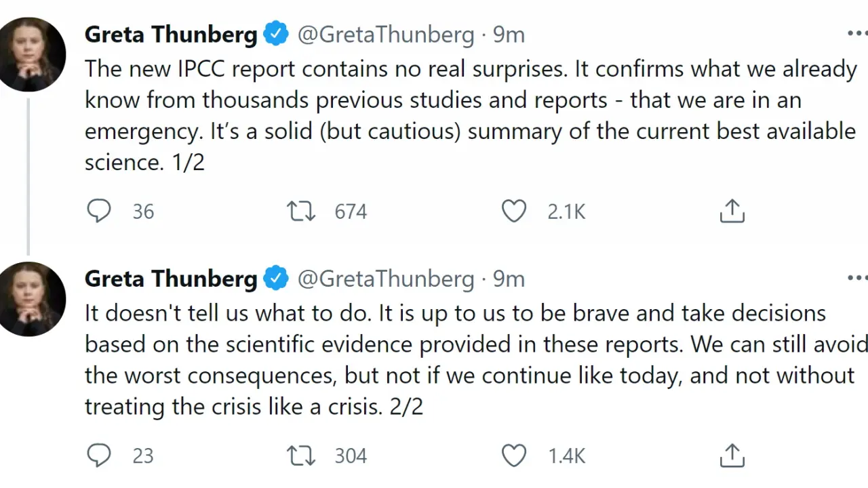Retweet the tweet with 674 retweets

[x=301, y=211]
